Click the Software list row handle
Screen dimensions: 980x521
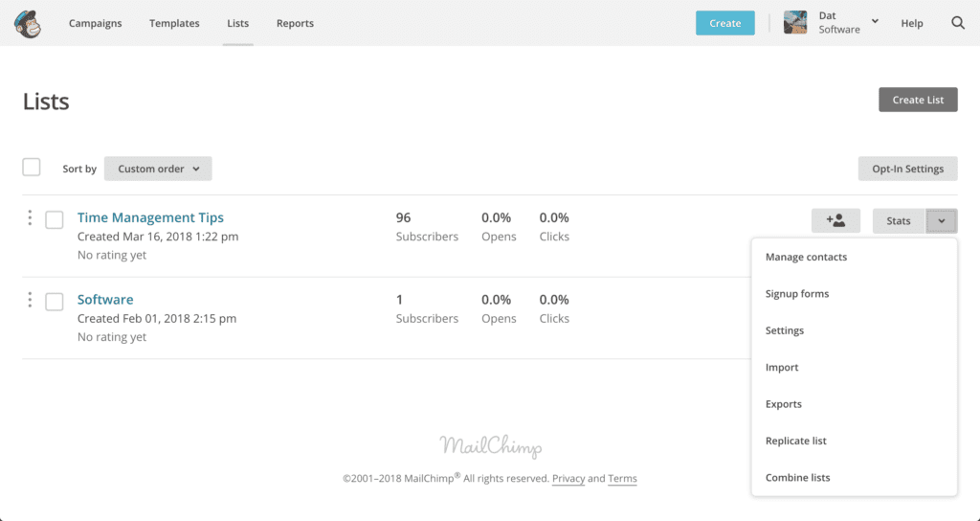tap(30, 300)
